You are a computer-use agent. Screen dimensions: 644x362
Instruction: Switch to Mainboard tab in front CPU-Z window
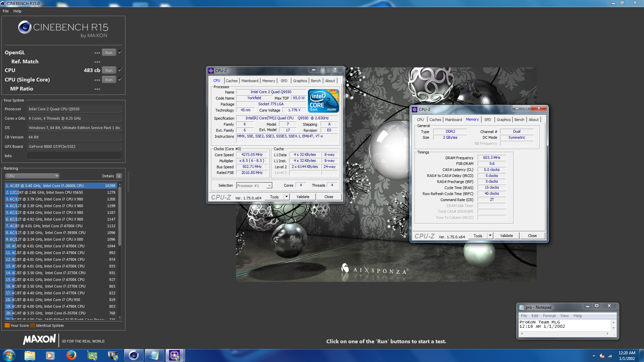point(250,81)
